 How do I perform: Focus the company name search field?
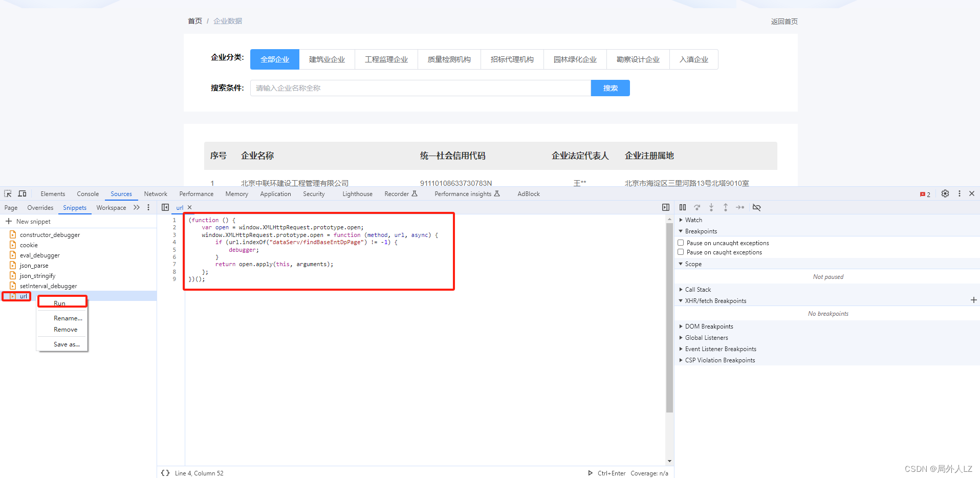(x=421, y=88)
